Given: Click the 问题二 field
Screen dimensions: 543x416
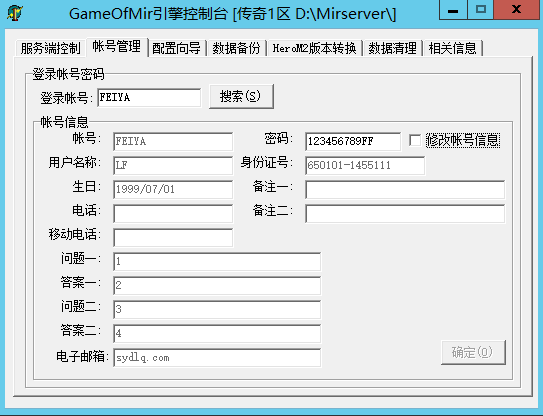Looking at the screenshot, I should coord(217,309).
